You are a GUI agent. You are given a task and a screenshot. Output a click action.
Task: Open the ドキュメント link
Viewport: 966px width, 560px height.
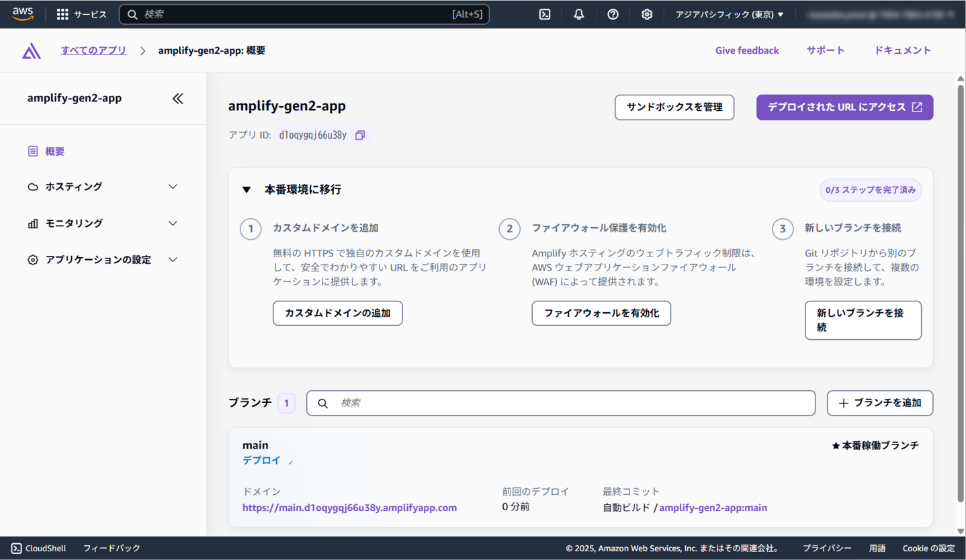tap(903, 50)
